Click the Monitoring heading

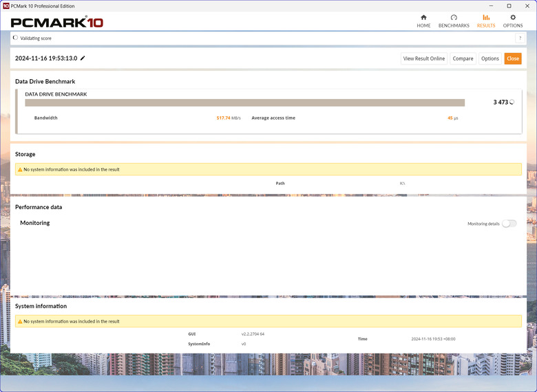coord(35,223)
